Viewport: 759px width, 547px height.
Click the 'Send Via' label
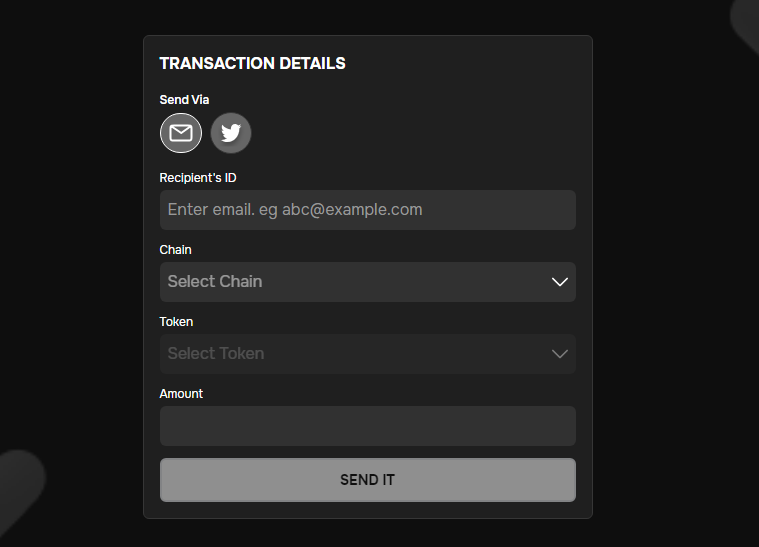pos(184,100)
